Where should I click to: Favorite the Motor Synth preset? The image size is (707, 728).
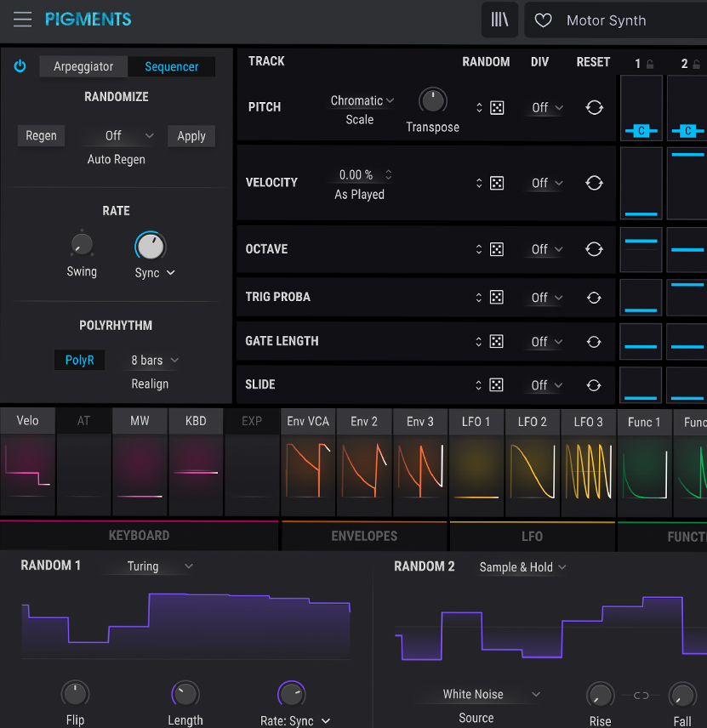click(x=543, y=20)
